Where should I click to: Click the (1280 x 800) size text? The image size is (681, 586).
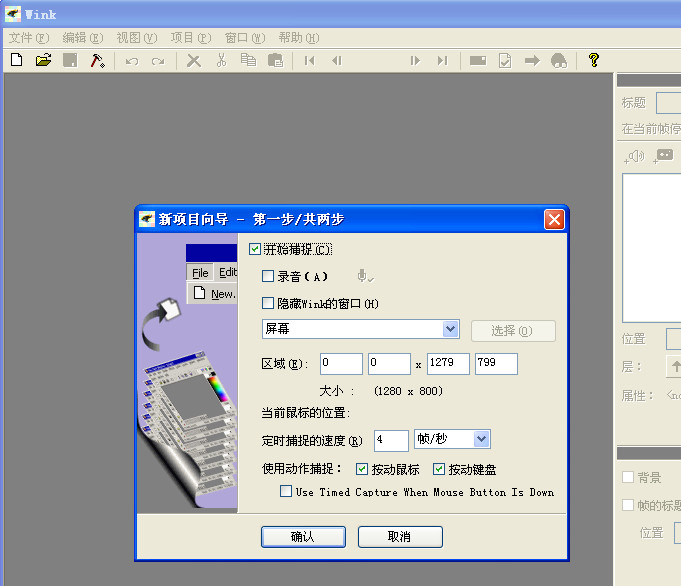click(x=408, y=391)
